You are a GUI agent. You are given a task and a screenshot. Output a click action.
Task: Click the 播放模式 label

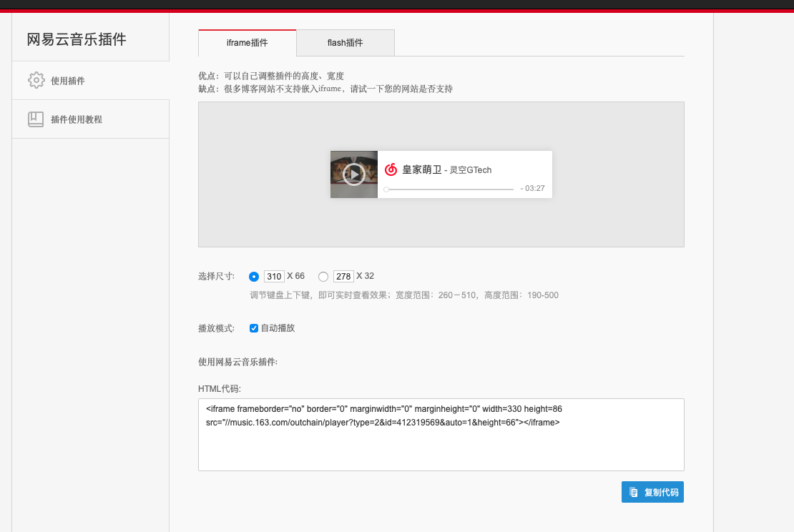click(216, 328)
